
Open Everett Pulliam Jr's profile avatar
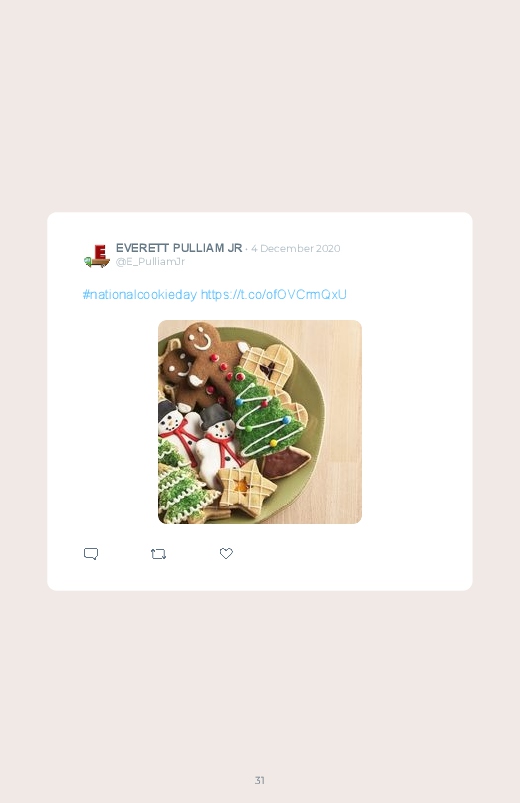(97, 256)
